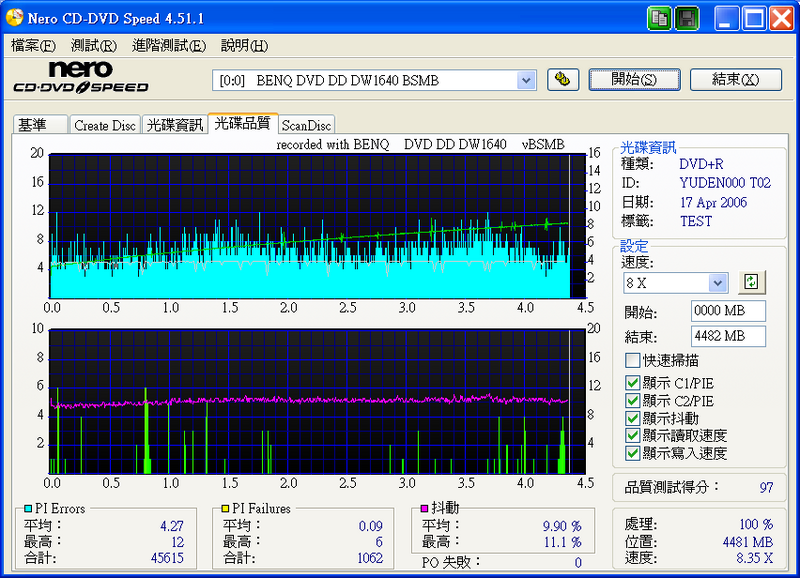Image resolution: width=800 pixels, height=578 pixels.
Task: Toggle the 顯示抖動 checkbox
Action: 633,418
